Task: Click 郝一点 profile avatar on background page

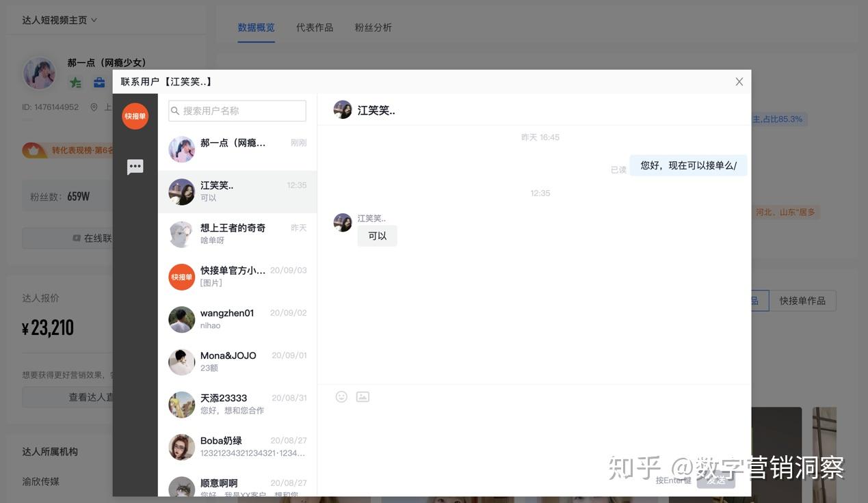Action: 39,73
